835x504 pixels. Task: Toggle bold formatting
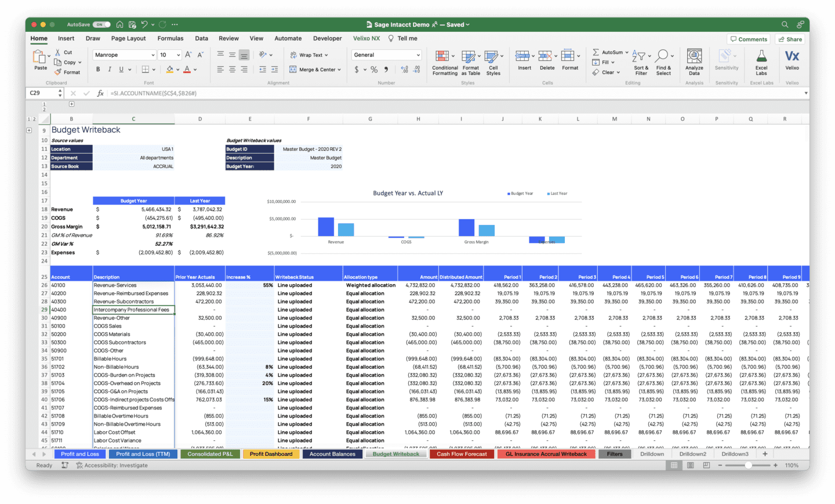tap(97, 69)
